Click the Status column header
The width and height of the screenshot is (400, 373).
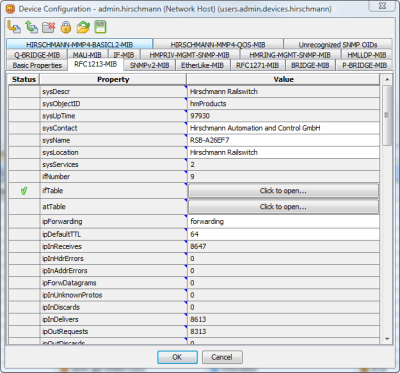click(24, 79)
